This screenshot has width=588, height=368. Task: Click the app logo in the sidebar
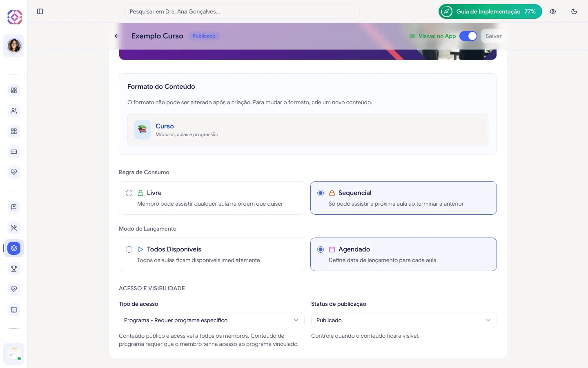[14, 17]
